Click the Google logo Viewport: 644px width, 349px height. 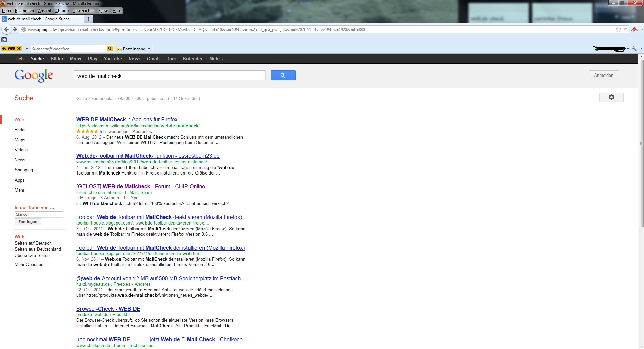coord(34,76)
